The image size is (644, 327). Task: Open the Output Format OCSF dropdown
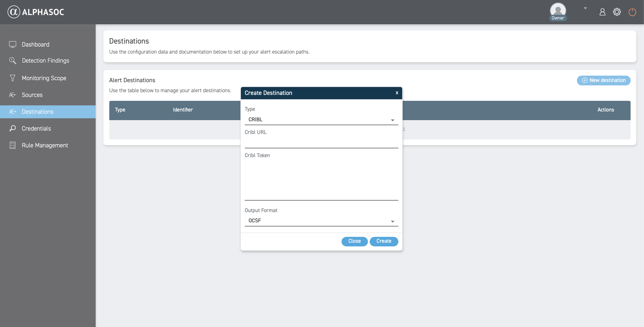321,221
